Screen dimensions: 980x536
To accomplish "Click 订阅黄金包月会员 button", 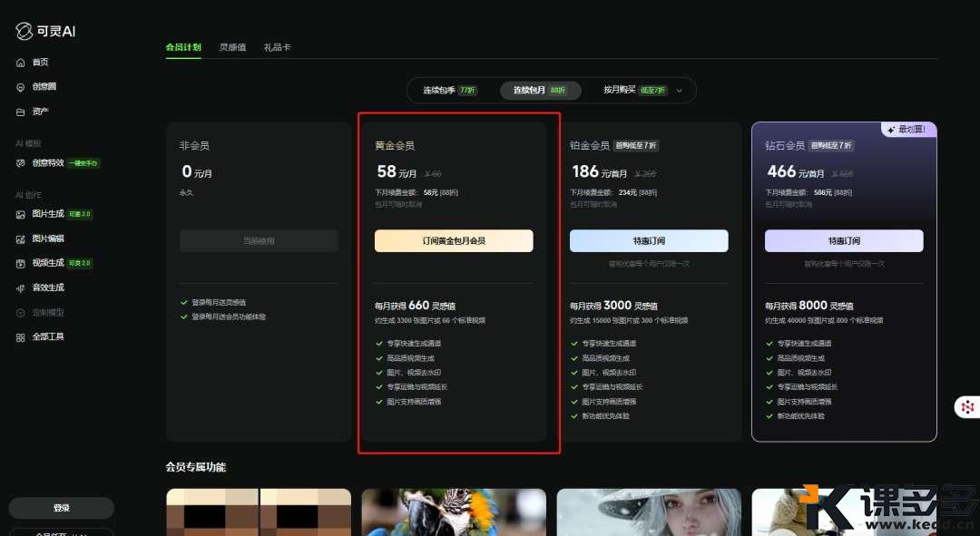I will point(454,240).
